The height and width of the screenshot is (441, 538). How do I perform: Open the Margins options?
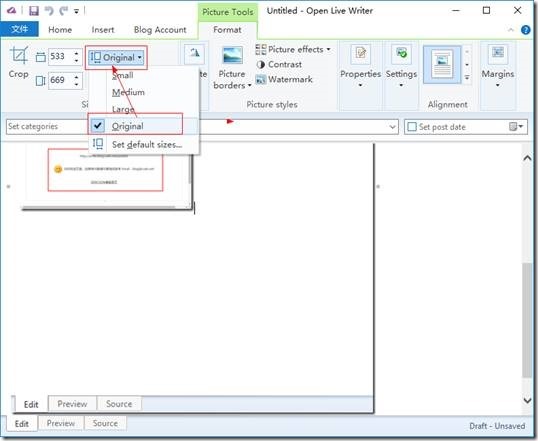[498, 65]
